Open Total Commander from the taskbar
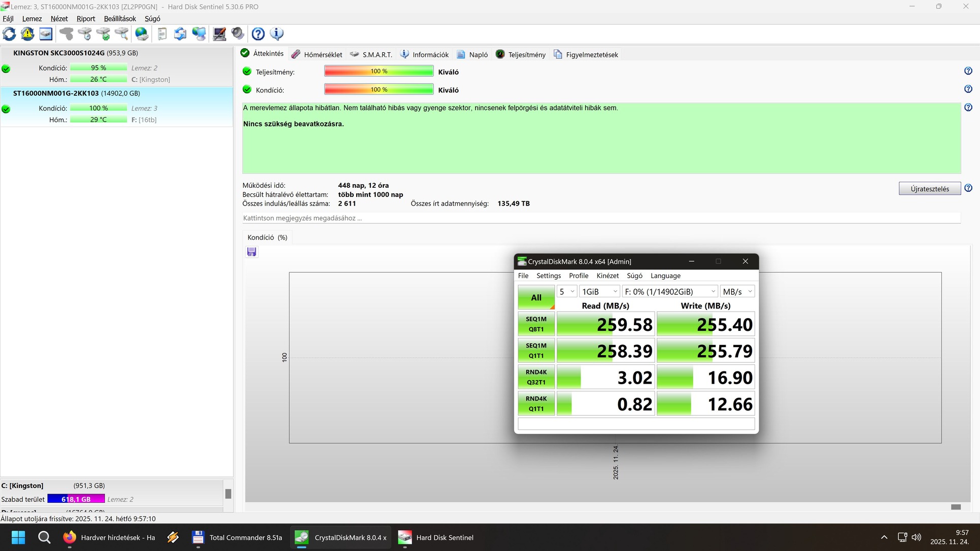The width and height of the screenshot is (980, 551). [x=238, y=538]
